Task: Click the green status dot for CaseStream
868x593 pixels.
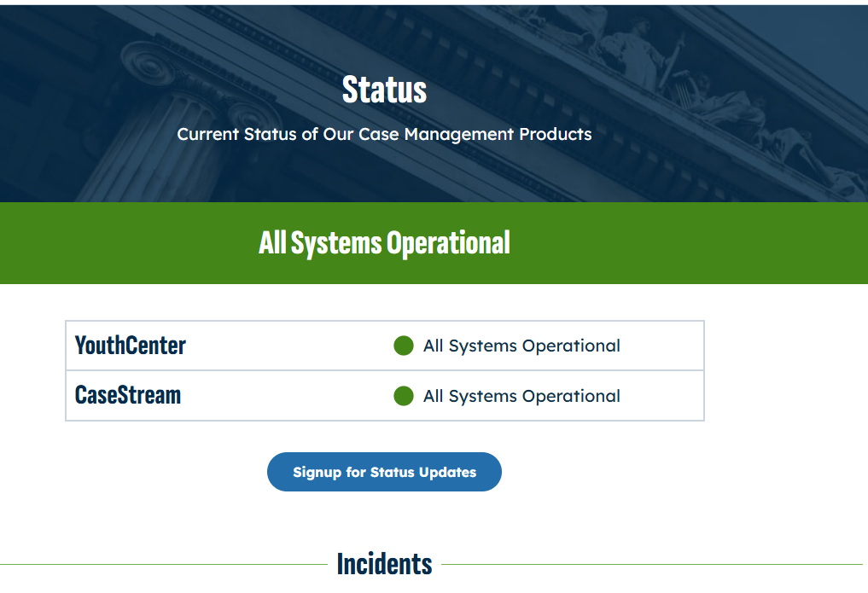Action: point(404,396)
